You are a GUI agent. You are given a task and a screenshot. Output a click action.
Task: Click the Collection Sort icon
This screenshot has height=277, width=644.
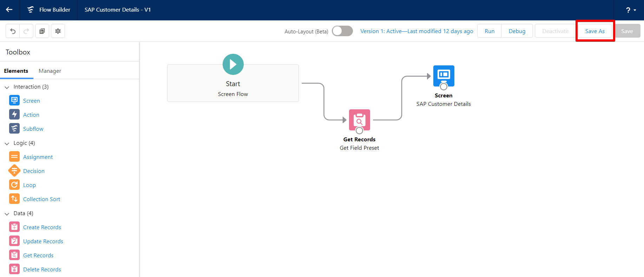tap(14, 199)
